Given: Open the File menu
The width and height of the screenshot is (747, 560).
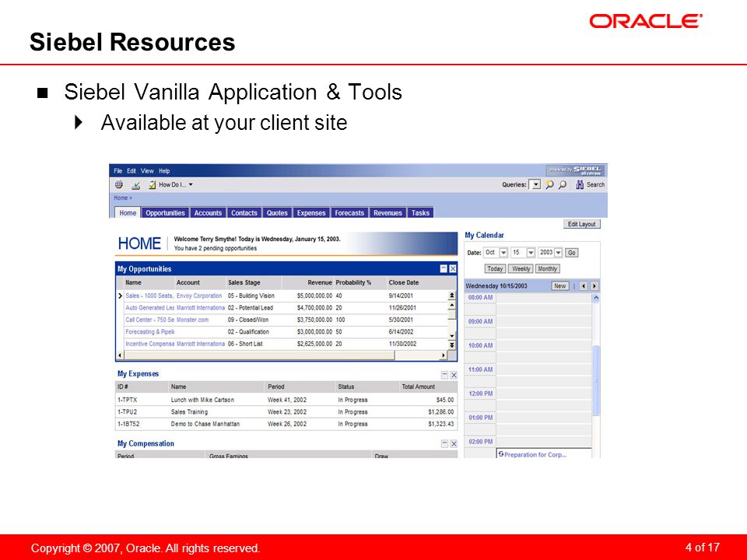Looking at the screenshot, I should click(118, 171).
